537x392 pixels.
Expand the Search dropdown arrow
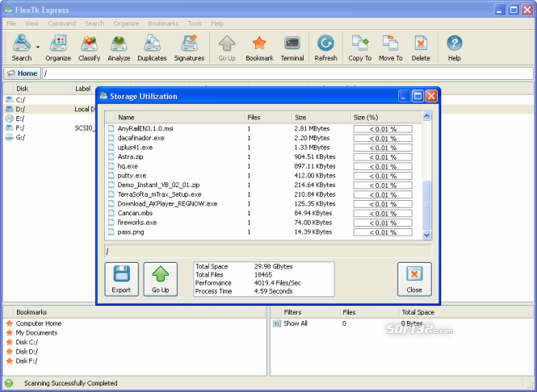tap(38, 48)
